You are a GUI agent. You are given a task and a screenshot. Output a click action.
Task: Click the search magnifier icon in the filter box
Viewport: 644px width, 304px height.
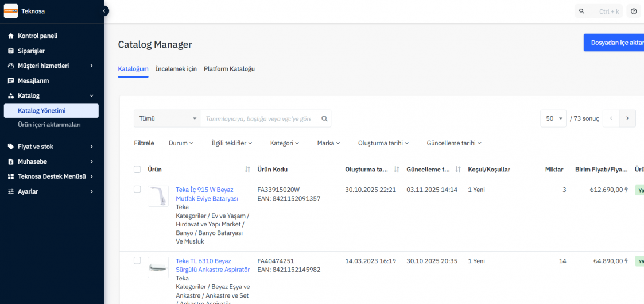(324, 118)
